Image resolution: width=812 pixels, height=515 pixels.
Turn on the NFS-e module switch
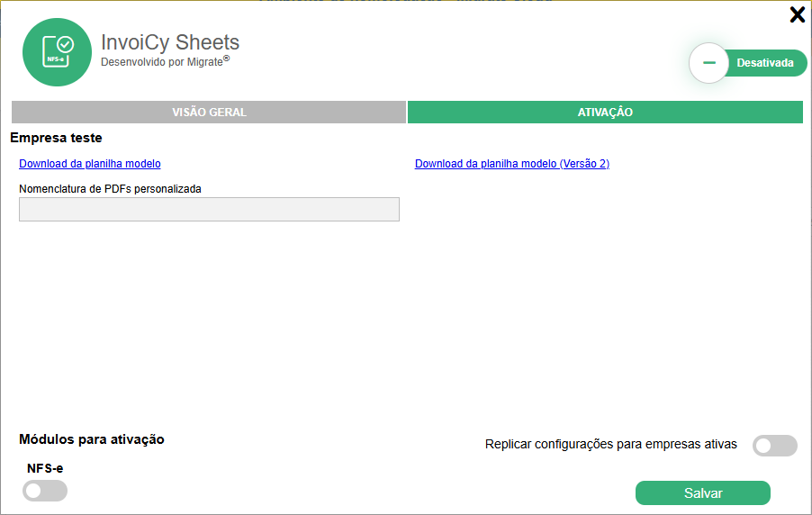[x=45, y=491]
